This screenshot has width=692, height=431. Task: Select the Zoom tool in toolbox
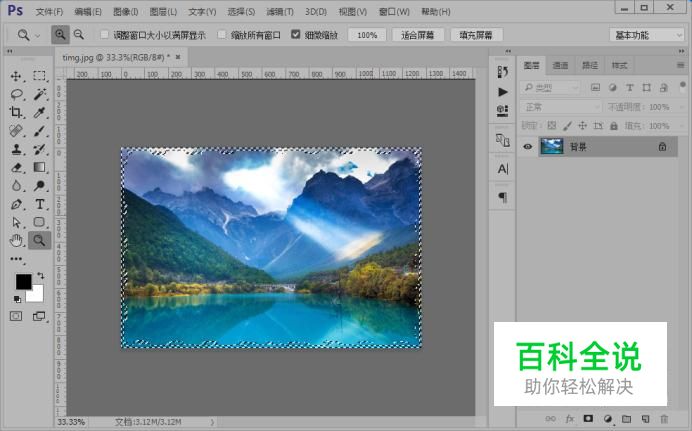(39, 240)
